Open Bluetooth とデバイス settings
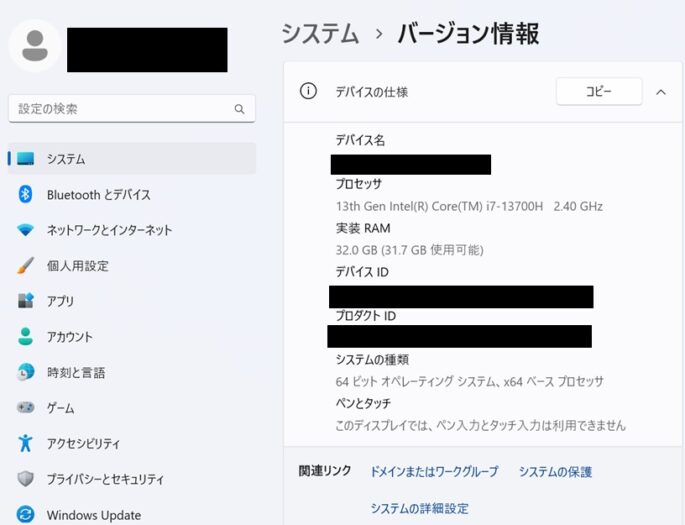This screenshot has height=525, width=685. click(x=132, y=194)
